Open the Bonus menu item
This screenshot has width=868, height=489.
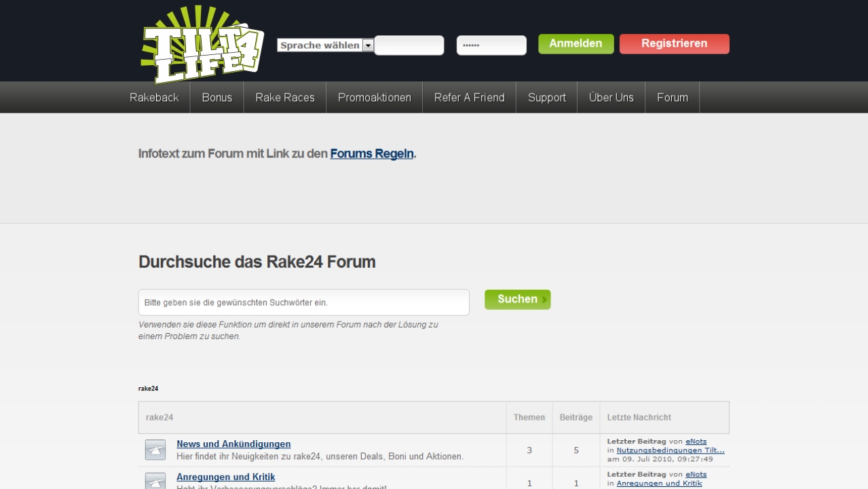217,98
